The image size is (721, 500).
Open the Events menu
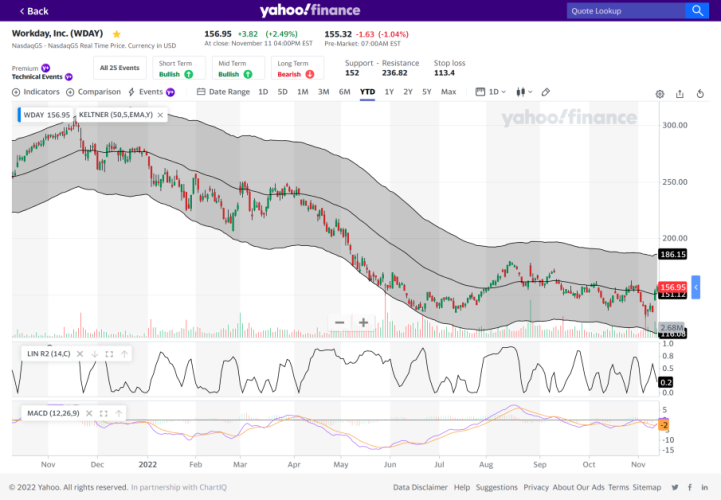point(146,92)
